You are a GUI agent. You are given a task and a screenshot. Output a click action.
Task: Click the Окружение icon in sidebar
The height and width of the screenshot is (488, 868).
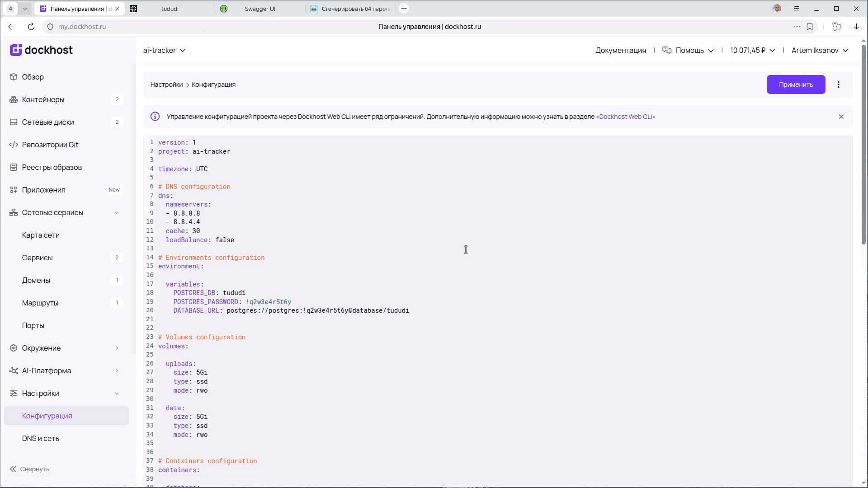coord(14,348)
